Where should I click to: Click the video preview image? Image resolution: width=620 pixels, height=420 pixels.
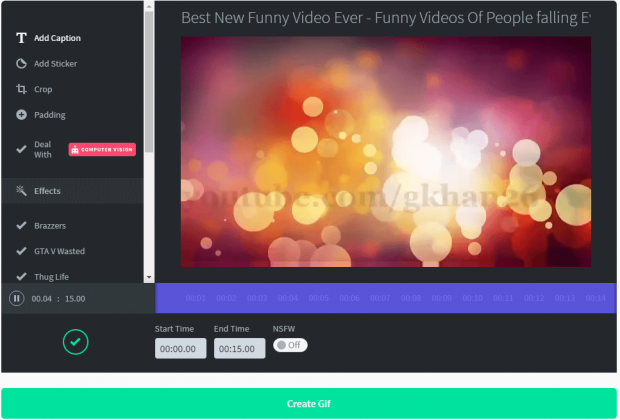coord(385,152)
